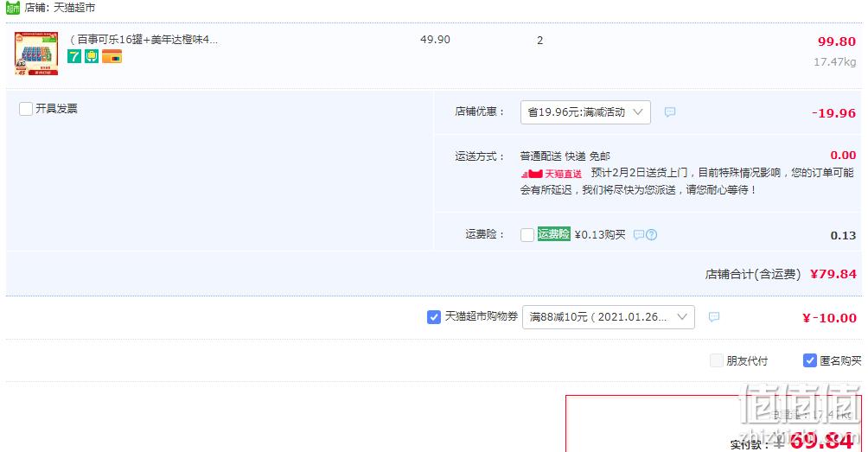Click the weight value 17.47kg

tap(835, 62)
